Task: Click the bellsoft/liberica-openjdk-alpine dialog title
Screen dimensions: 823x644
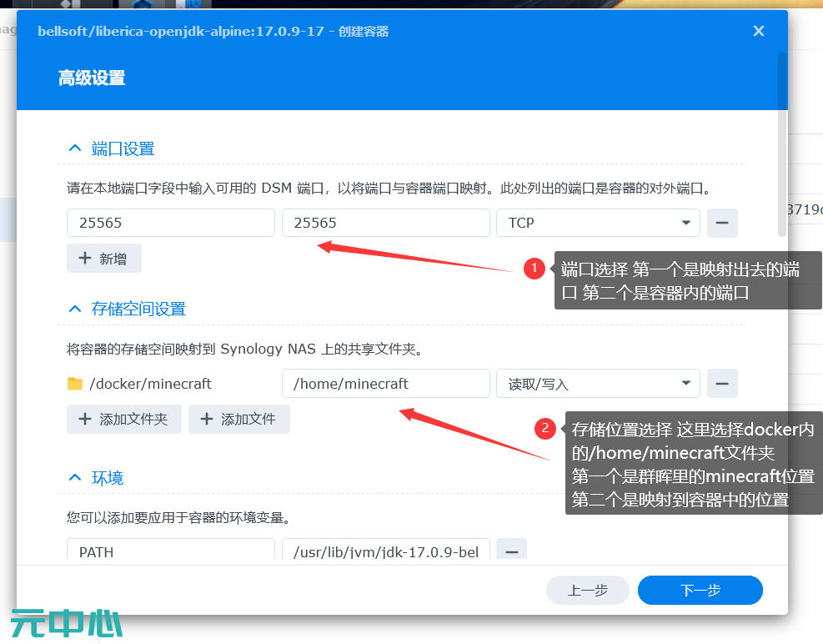Action: pyautogui.click(x=213, y=31)
